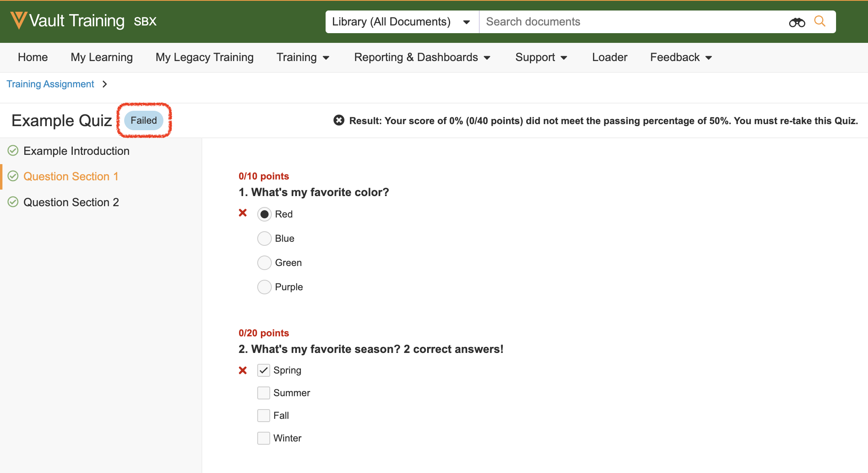
Task: Click the orange search magnifier icon
Action: (819, 21)
